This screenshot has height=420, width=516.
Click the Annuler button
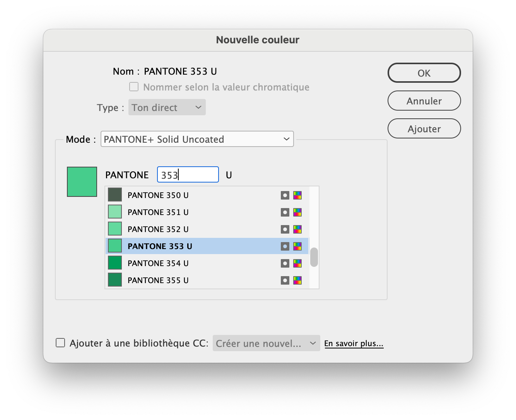click(424, 101)
